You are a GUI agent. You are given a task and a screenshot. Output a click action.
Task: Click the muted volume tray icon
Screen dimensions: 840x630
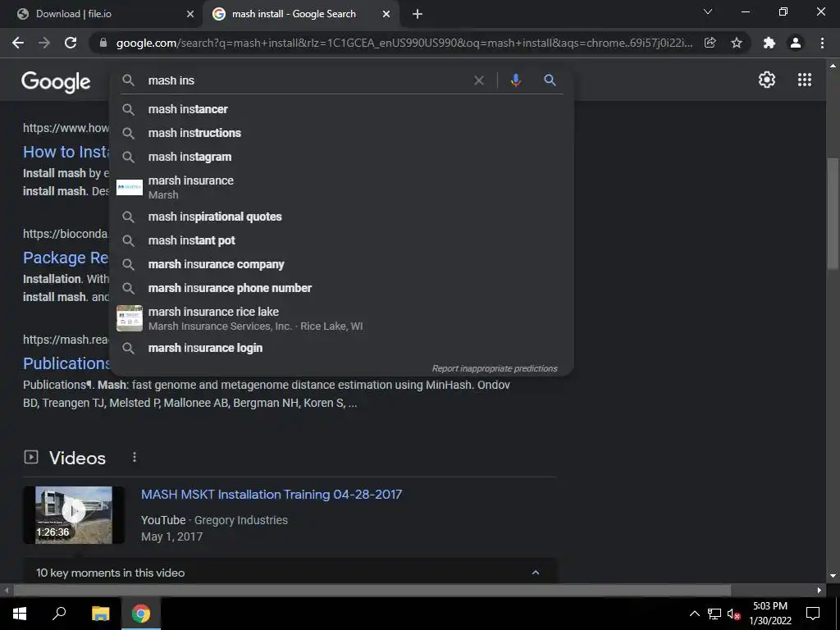733,614
